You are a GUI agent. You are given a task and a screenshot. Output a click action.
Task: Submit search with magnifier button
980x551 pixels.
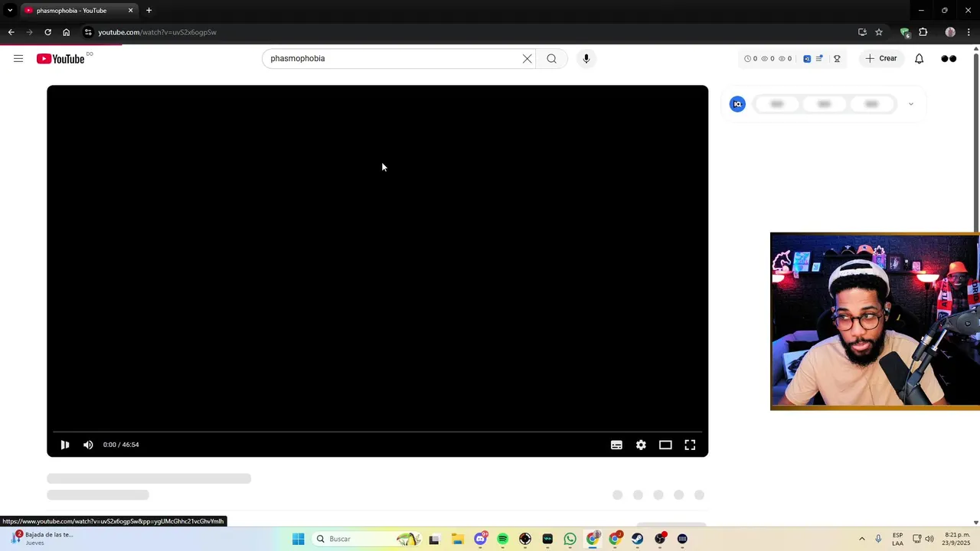551,59
